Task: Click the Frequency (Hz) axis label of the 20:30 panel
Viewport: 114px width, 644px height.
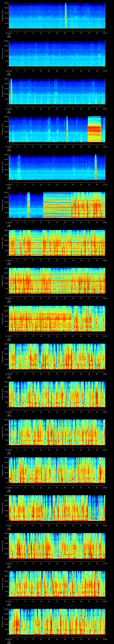Action: pyautogui.click(x=3, y=318)
